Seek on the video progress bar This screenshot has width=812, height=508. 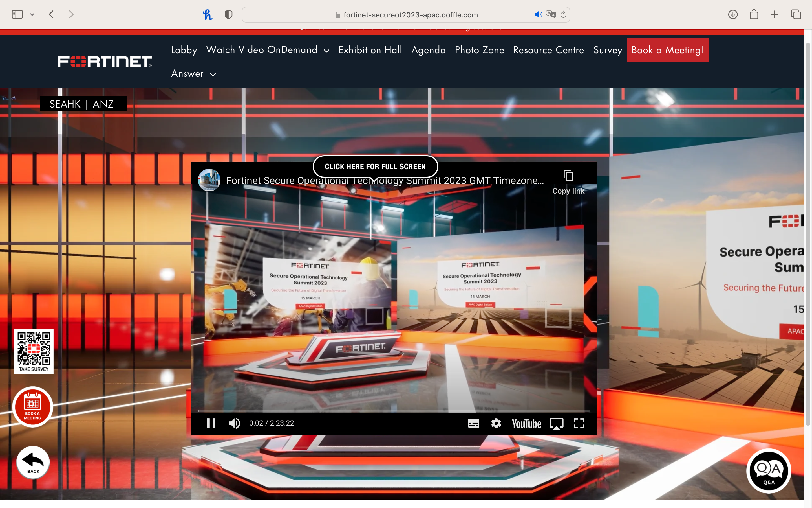pos(394,411)
